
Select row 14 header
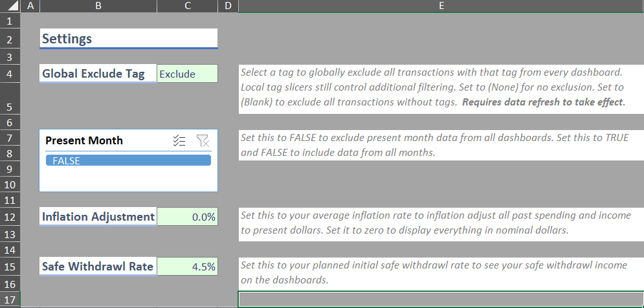10,250
